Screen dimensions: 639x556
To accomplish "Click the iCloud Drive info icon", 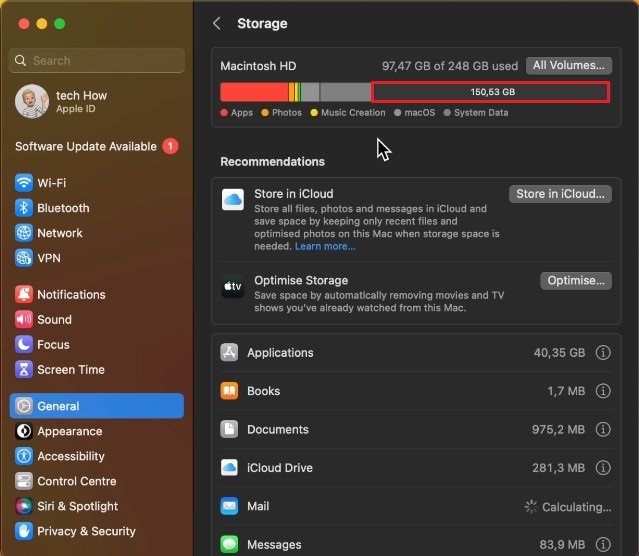I will [603, 468].
